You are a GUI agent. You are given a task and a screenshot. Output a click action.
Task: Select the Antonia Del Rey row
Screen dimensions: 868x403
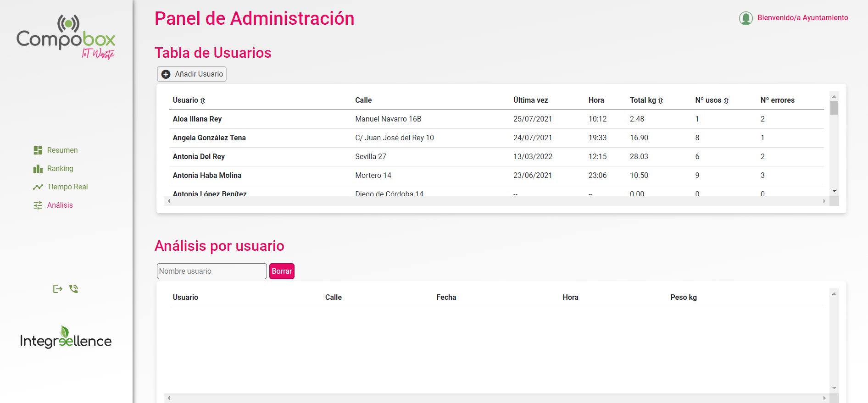pos(199,157)
